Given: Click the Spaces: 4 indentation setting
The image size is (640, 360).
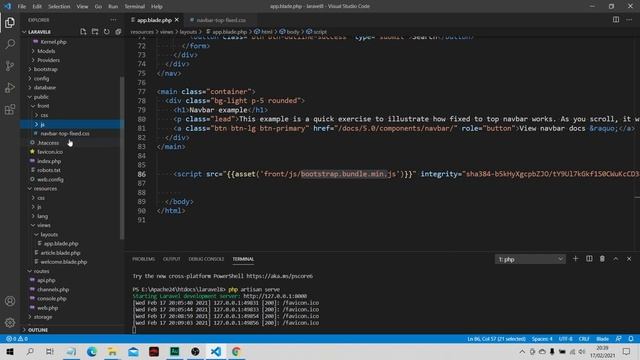Looking at the screenshot, I should click(x=542, y=339).
